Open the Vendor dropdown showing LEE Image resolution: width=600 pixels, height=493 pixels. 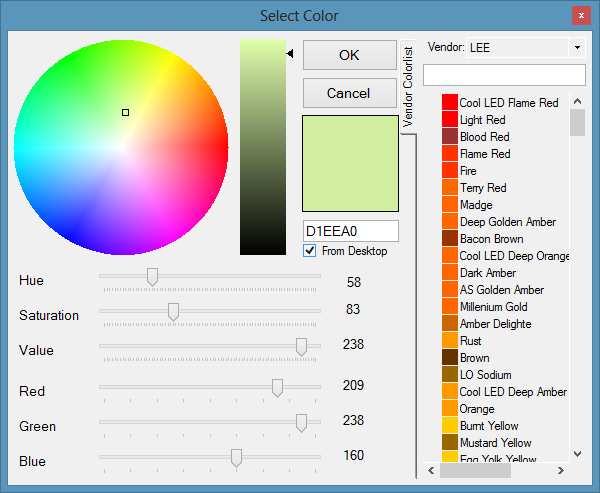[x=577, y=47]
